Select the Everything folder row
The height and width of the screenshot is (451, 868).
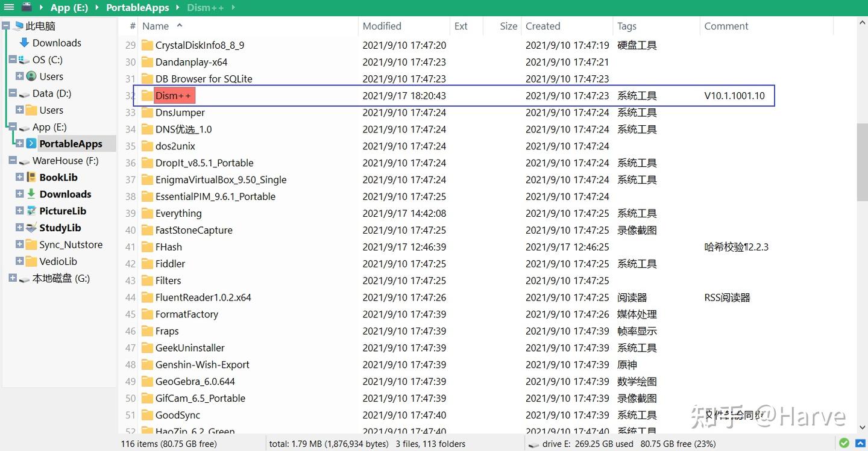tap(180, 213)
